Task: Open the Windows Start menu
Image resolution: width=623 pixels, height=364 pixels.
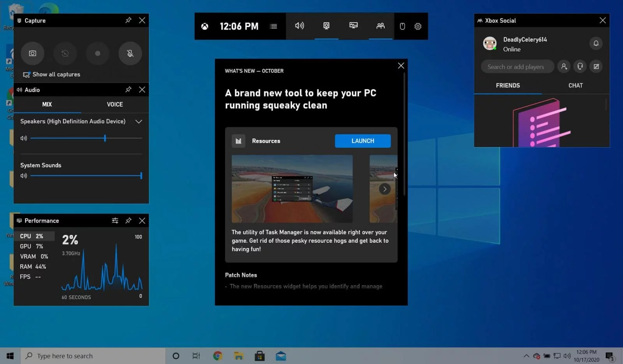Action: click(10, 356)
